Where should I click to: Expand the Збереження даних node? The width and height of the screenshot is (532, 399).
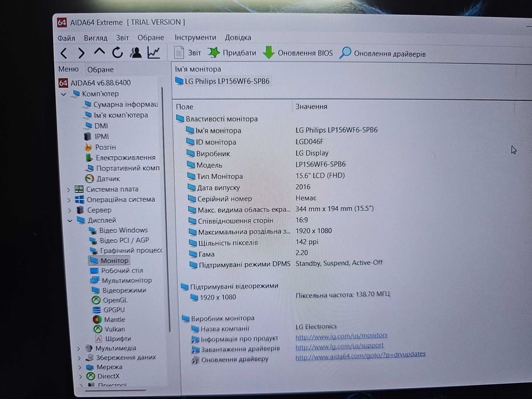point(79,357)
